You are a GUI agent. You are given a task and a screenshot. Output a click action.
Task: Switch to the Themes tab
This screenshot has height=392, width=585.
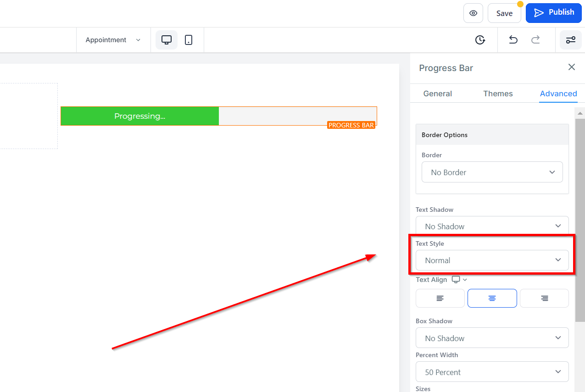click(x=498, y=94)
